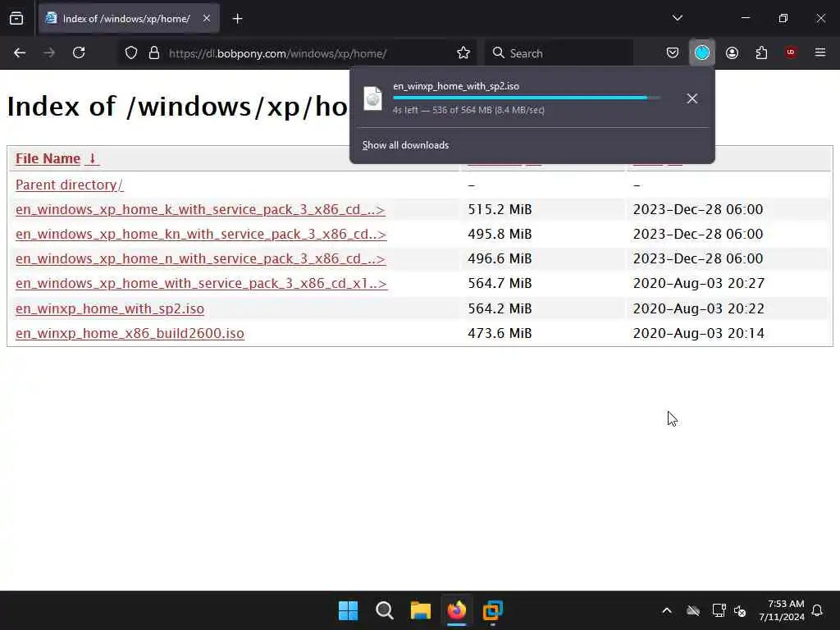Image resolution: width=840 pixels, height=630 pixels.
Task: Click Show all downloads
Action: pos(405,145)
